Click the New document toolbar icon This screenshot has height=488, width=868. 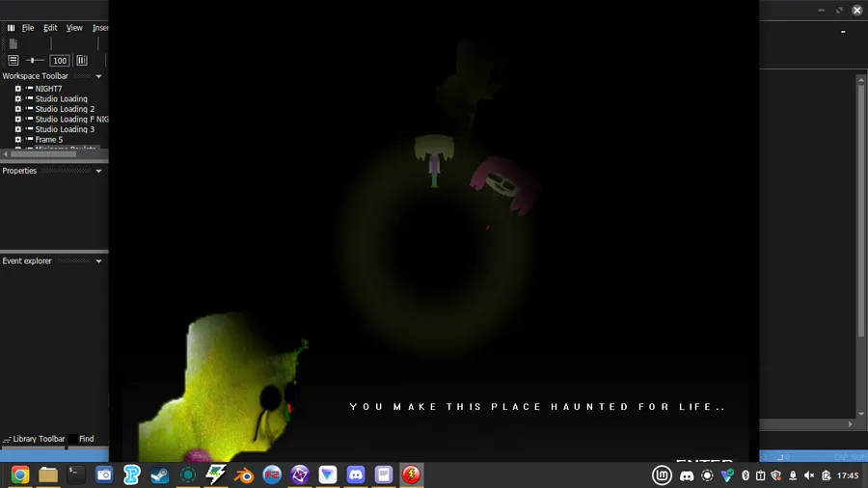point(14,43)
